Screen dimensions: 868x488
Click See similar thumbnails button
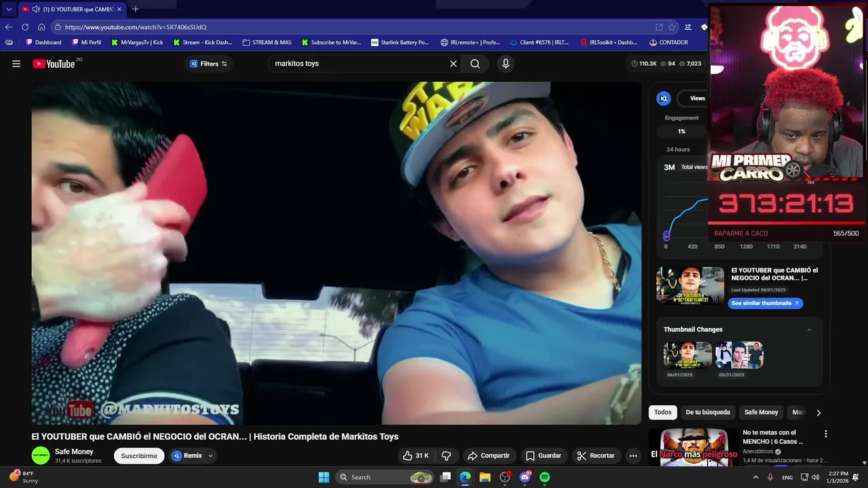pyautogui.click(x=766, y=303)
